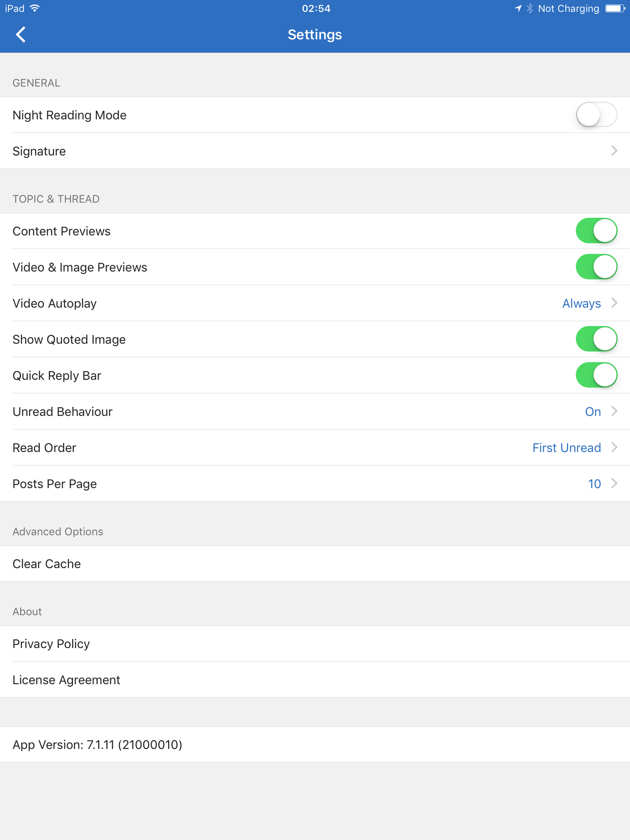Open Video Autoplay Always option
This screenshot has width=630, height=840.
[x=581, y=303]
